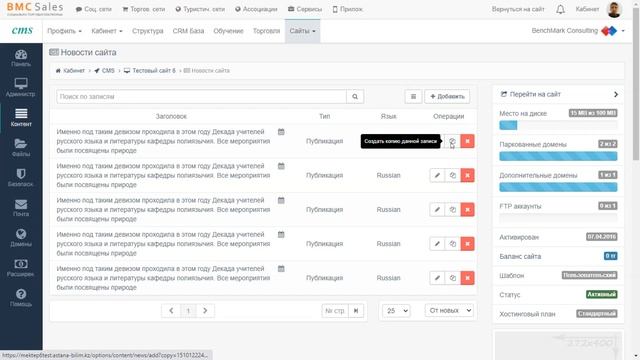Open the Панель dashboard sidebar icon
The width and height of the screenshot is (640, 360).
(x=21, y=58)
